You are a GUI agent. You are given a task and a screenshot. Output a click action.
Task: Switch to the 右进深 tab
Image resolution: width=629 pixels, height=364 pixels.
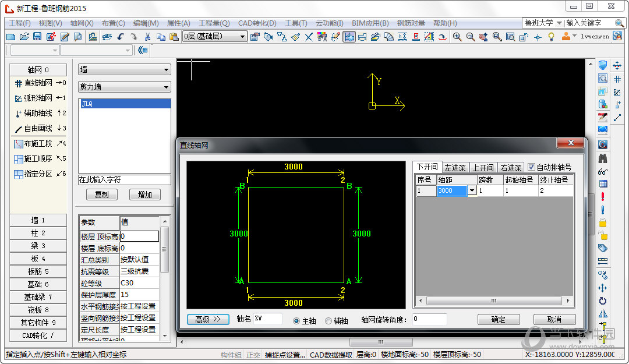511,168
